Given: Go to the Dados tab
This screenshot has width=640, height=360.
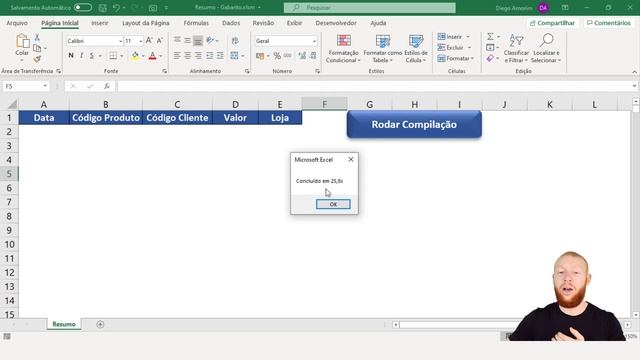Looking at the screenshot, I should [x=231, y=23].
